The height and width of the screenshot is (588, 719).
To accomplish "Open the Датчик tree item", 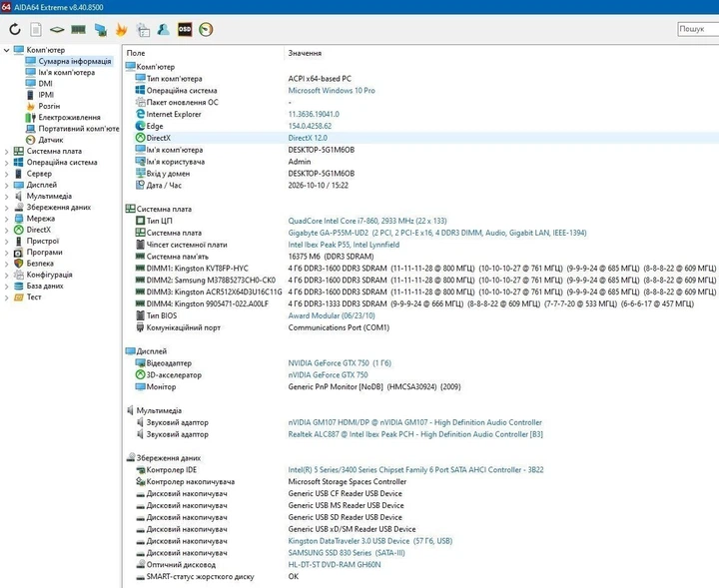I will pyautogui.click(x=51, y=140).
